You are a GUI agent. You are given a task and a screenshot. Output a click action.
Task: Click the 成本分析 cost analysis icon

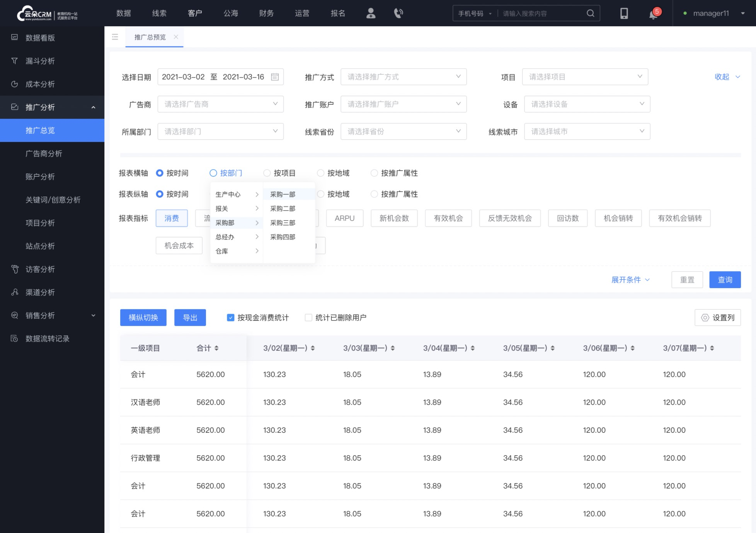pyautogui.click(x=15, y=84)
